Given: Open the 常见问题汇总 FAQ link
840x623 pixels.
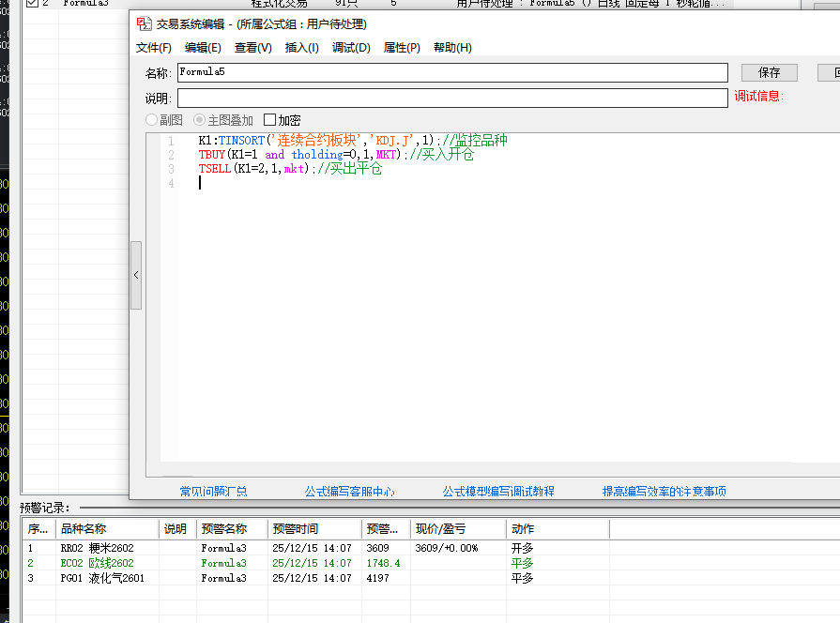Looking at the screenshot, I should coord(214,491).
